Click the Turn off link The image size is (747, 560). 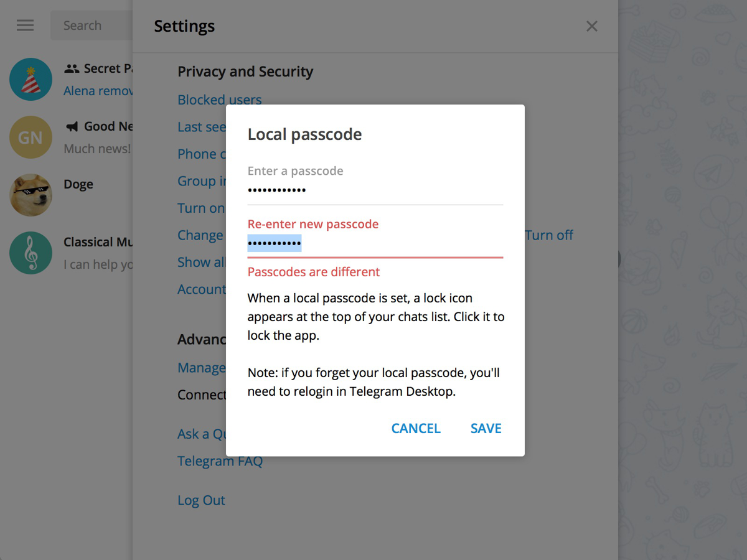coord(549,235)
